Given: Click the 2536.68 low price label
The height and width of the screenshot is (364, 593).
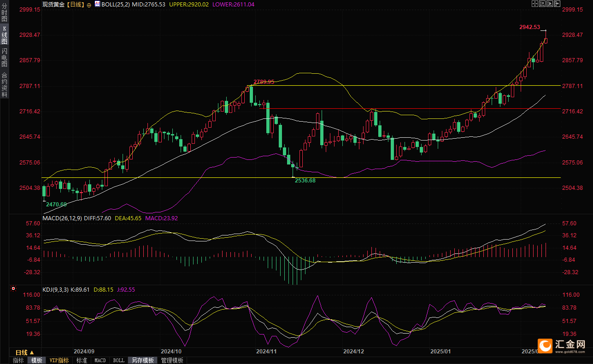Looking at the screenshot, I should tap(305, 181).
